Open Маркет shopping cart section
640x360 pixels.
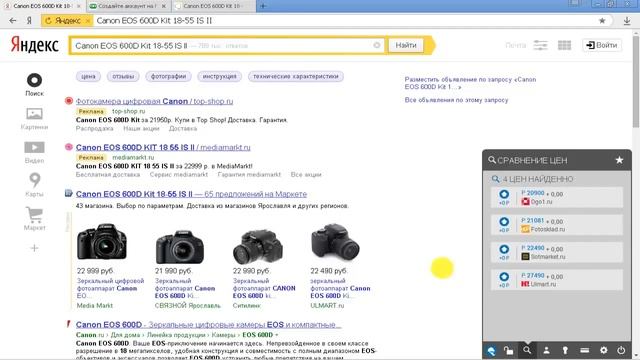(34, 218)
